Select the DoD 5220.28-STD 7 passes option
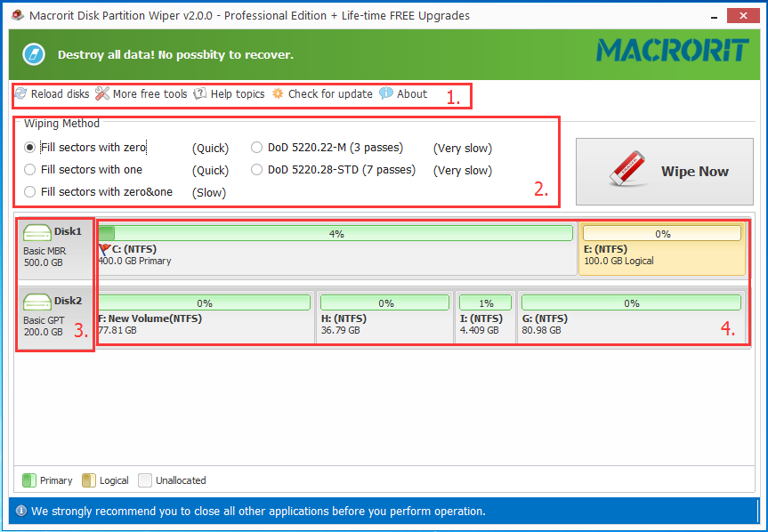 pyautogui.click(x=256, y=170)
